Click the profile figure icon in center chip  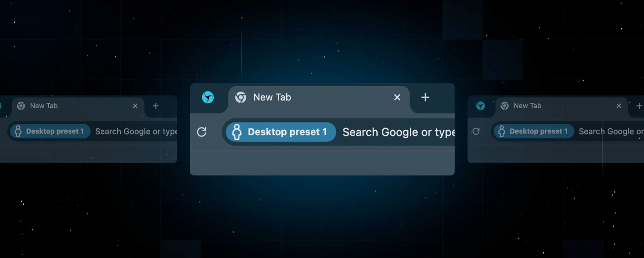click(x=236, y=132)
